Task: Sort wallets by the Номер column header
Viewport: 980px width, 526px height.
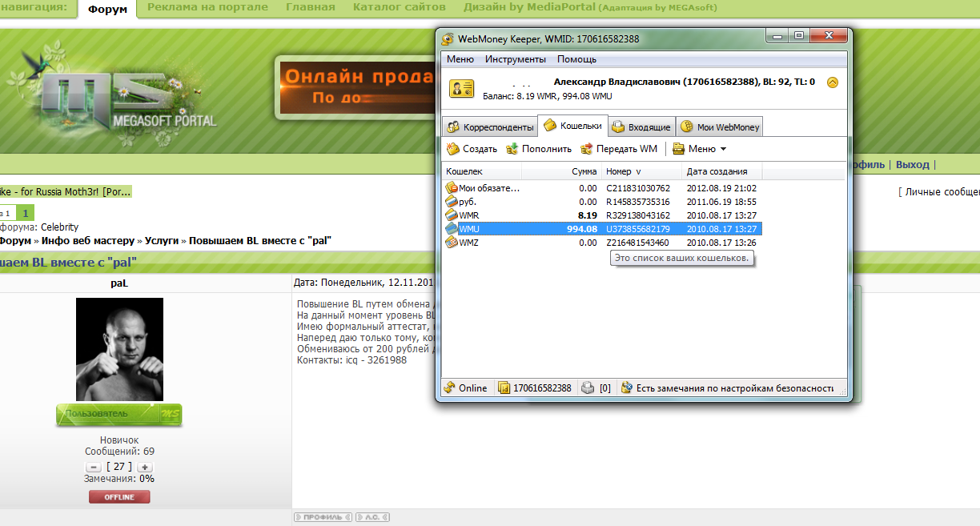Action: [x=642, y=171]
